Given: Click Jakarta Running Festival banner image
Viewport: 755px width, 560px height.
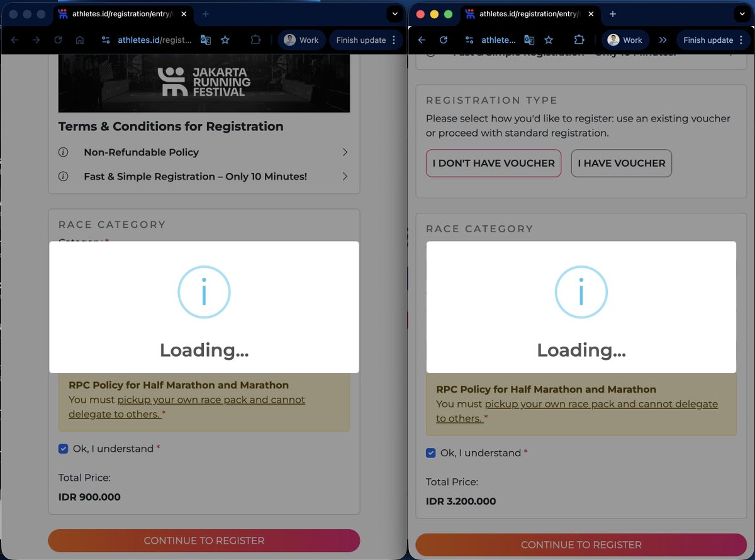Looking at the screenshot, I should pos(204,83).
